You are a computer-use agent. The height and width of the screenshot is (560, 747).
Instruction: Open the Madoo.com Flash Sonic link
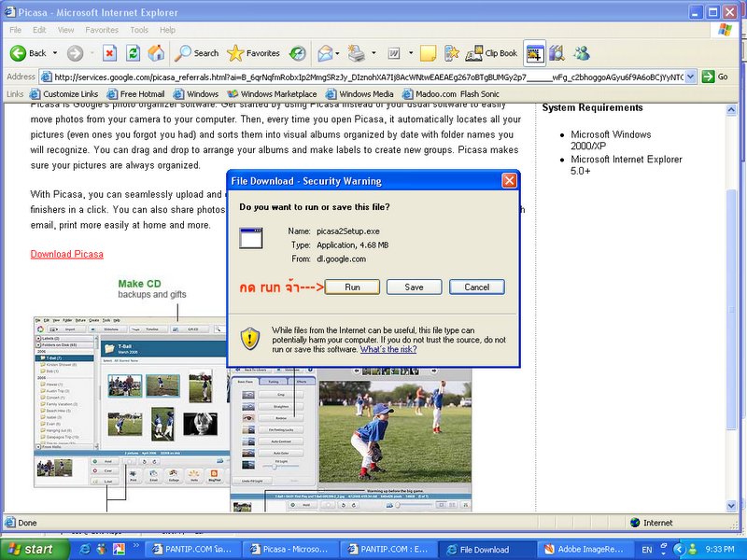(x=451, y=94)
